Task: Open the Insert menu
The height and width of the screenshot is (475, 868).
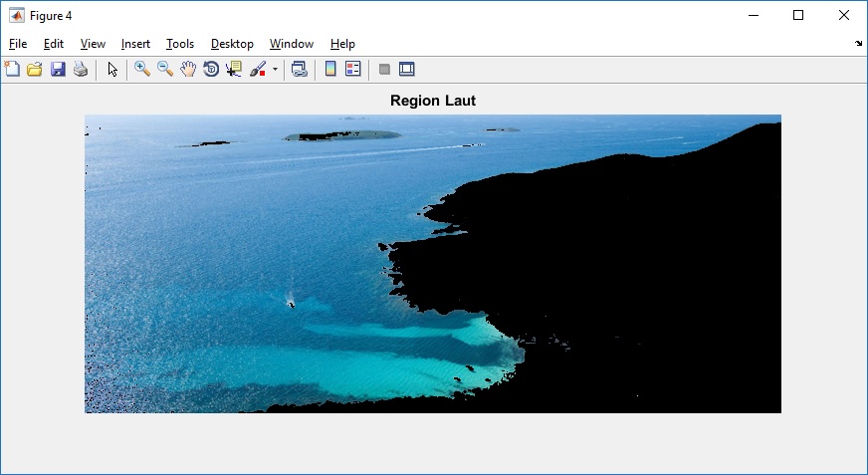Action: click(135, 44)
